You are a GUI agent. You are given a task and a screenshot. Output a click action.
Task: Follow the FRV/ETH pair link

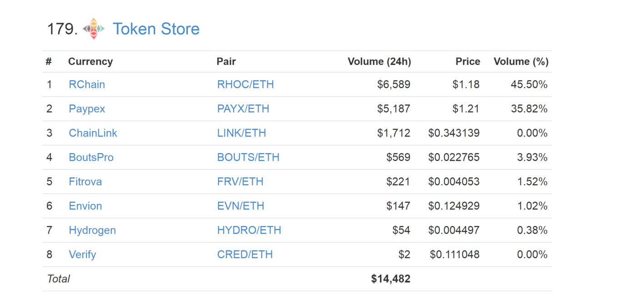pos(240,181)
